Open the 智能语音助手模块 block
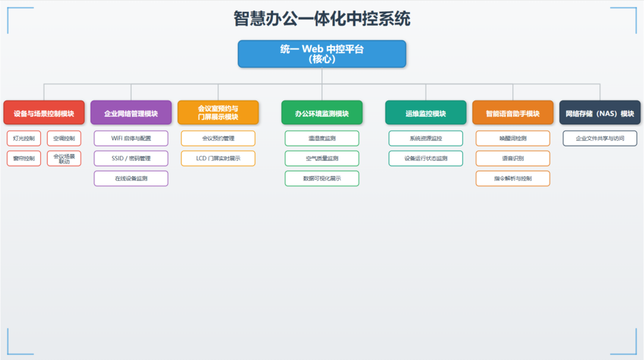Image resolution: width=644 pixels, height=360 pixels. pyautogui.click(x=513, y=113)
